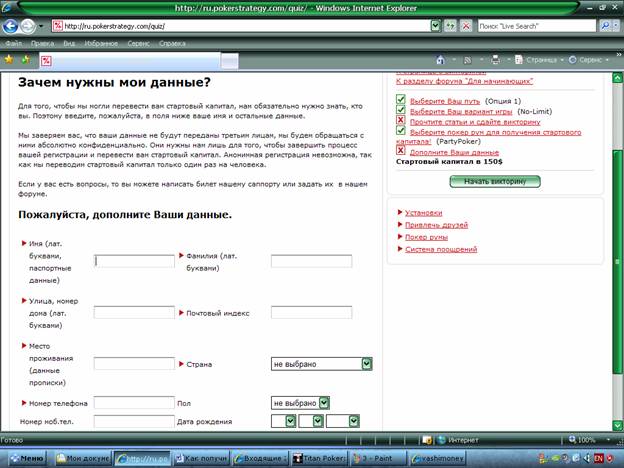Switch to Paint taskbar window
The image size is (624, 468).
[378, 458]
